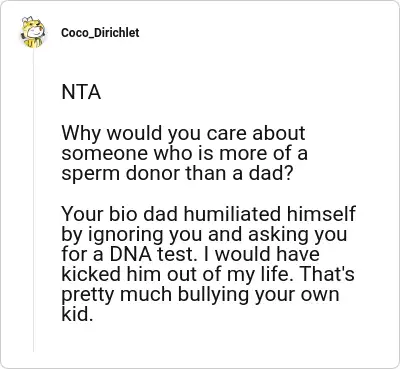Click the word 'pretty' in the last sentence
This screenshot has width=400, height=369.
[x=88, y=295]
